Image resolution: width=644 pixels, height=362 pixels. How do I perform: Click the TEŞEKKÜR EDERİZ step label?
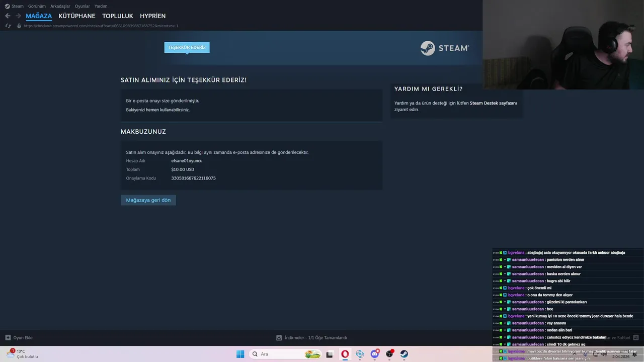click(x=187, y=47)
